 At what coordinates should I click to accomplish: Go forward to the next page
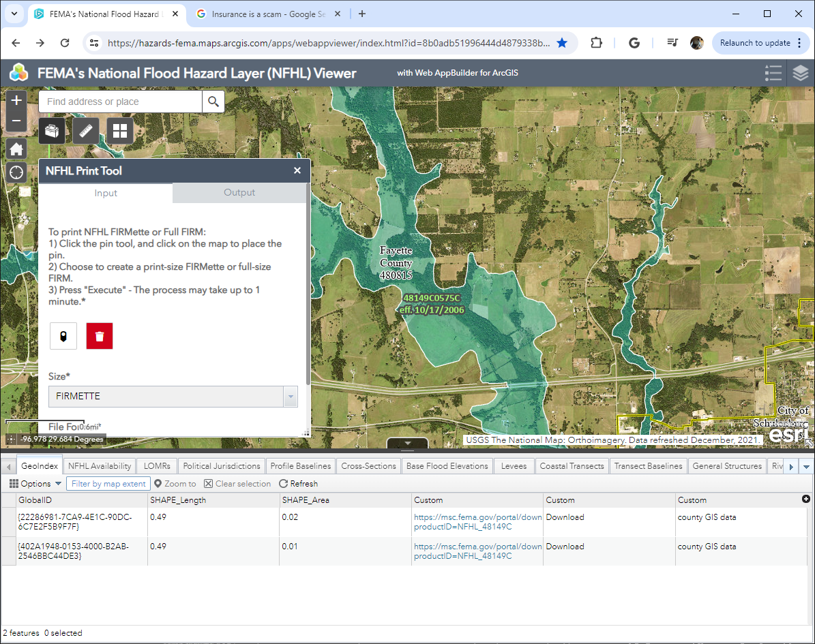(40, 43)
